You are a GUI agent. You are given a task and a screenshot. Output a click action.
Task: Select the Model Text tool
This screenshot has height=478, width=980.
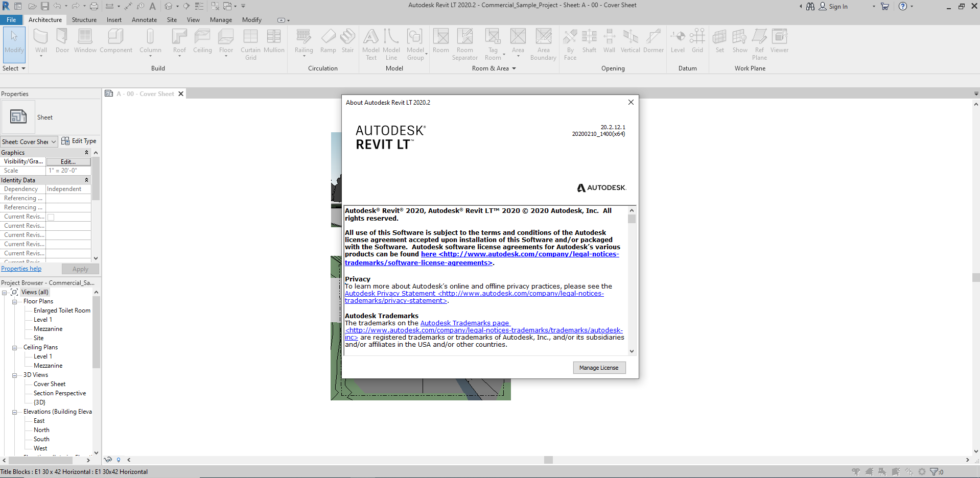[371, 44]
